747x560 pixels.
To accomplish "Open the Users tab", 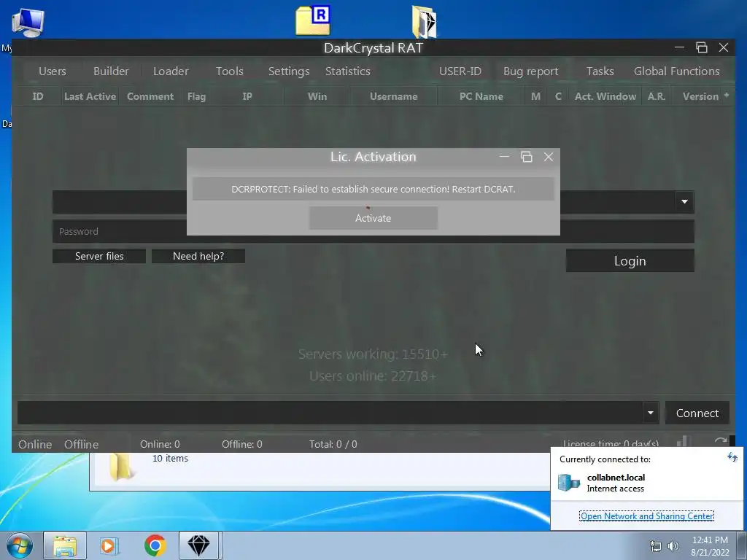I will coord(53,71).
